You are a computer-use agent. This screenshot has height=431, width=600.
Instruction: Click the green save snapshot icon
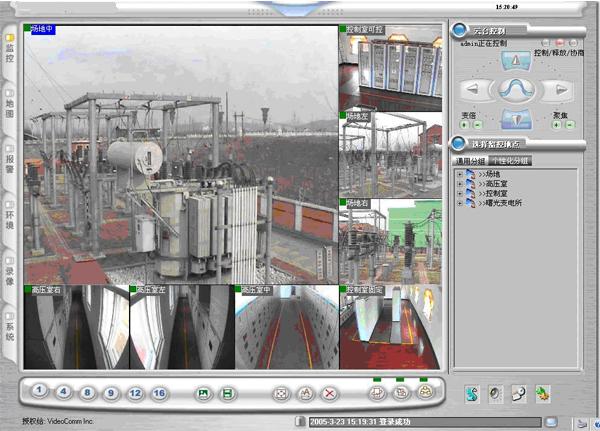pos(228,393)
